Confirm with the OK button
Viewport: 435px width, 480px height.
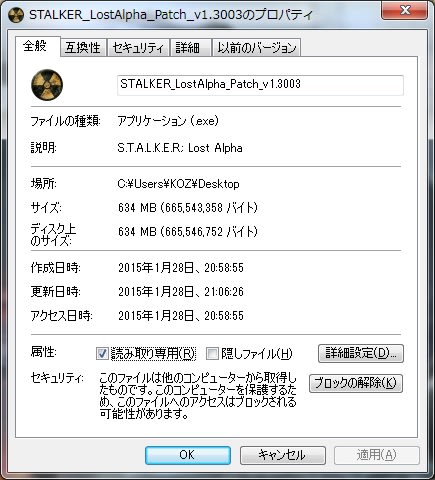pyautogui.click(x=188, y=455)
